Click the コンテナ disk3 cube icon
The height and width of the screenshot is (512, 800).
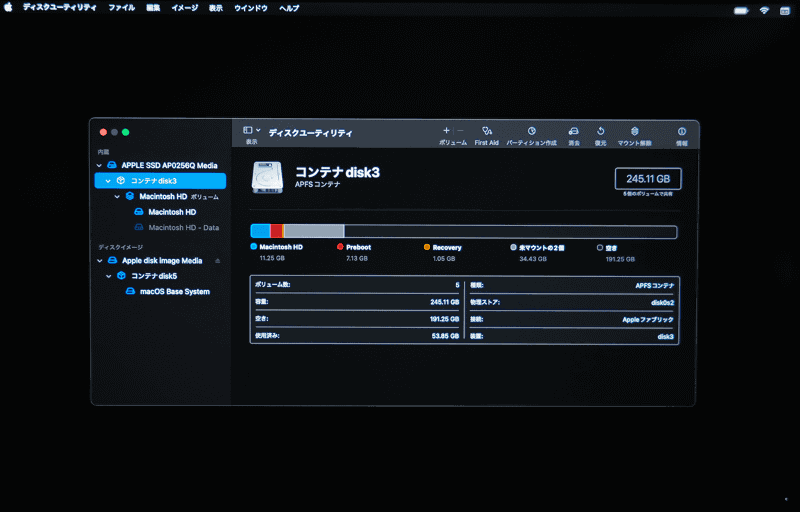pyautogui.click(x=121, y=181)
